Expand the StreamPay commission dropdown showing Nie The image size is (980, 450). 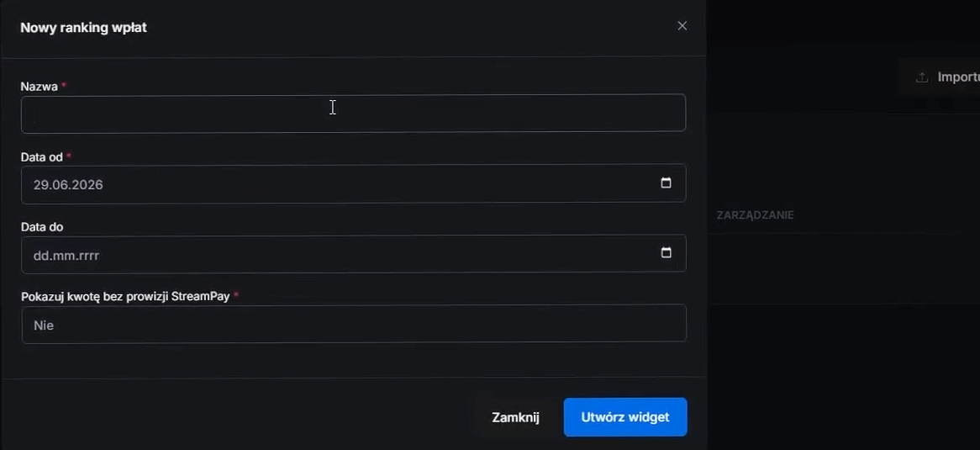354,324
